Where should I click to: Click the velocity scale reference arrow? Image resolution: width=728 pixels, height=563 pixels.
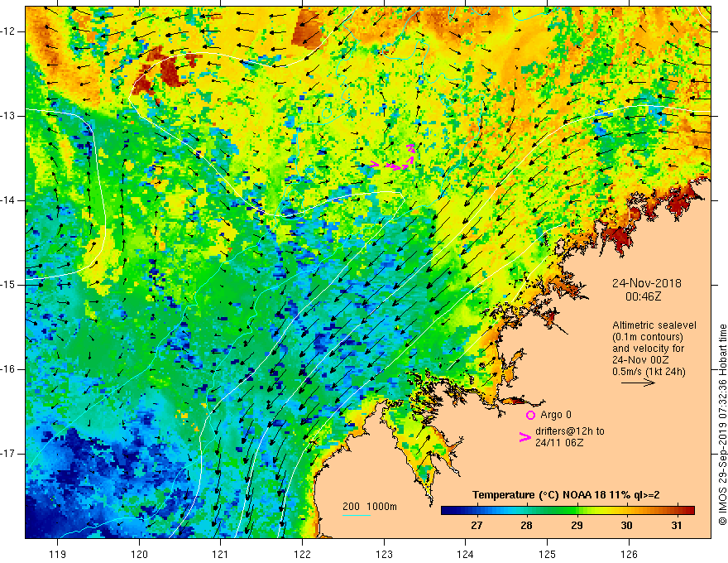639,383
